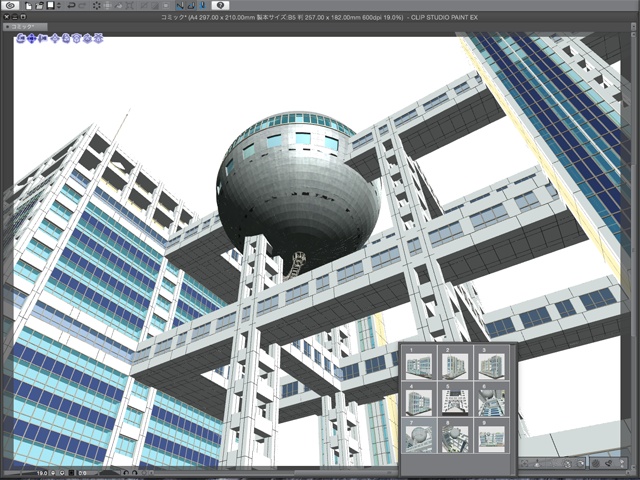Click register material icon in launcher
640x480 pixels.
[609, 463]
